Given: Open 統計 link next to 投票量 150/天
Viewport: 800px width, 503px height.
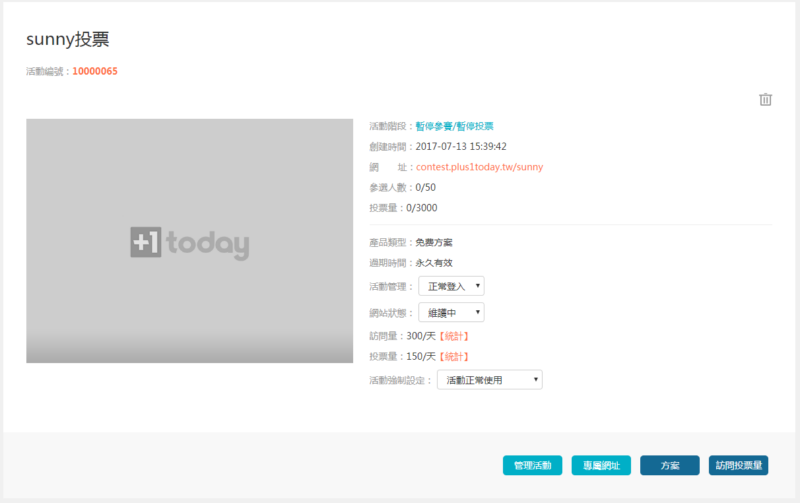Looking at the screenshot, I should [454, 357].
